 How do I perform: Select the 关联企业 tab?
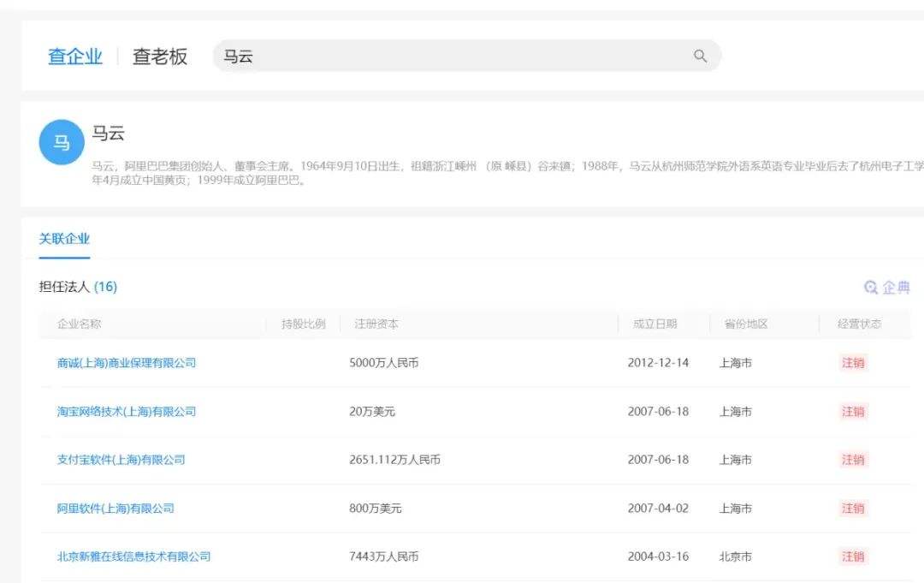[64, 239]
